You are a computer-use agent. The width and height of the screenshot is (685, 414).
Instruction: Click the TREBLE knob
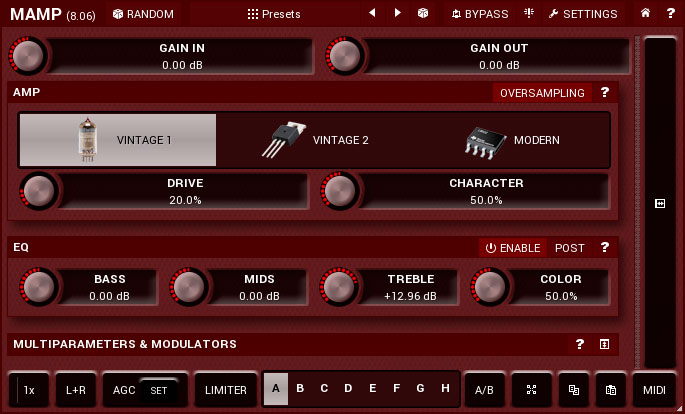tap(339, 287)
